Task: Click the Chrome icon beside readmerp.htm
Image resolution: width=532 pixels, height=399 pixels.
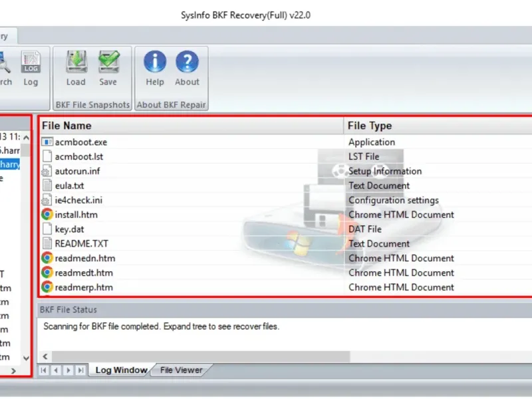Action: tap(47, 287)
